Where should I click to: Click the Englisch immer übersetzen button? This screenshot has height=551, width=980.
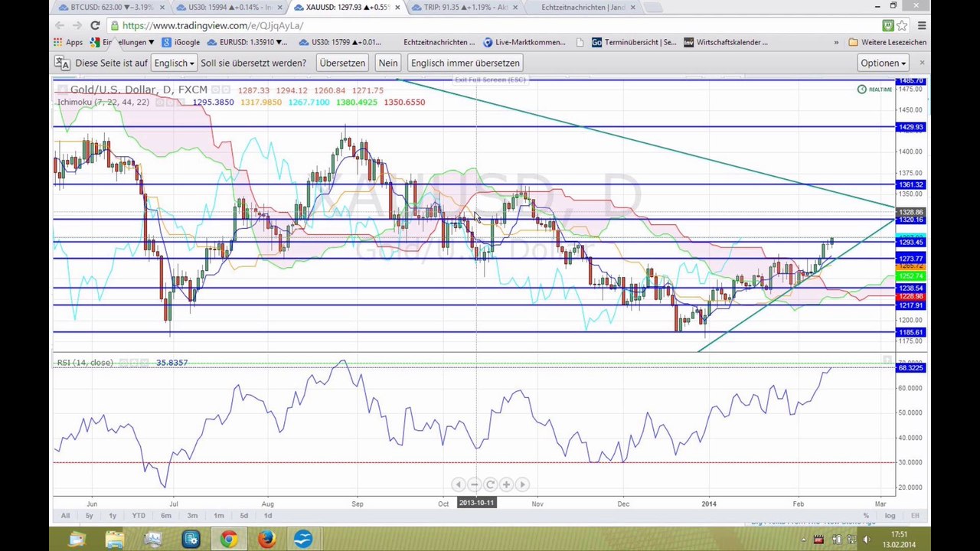point(465,63)
